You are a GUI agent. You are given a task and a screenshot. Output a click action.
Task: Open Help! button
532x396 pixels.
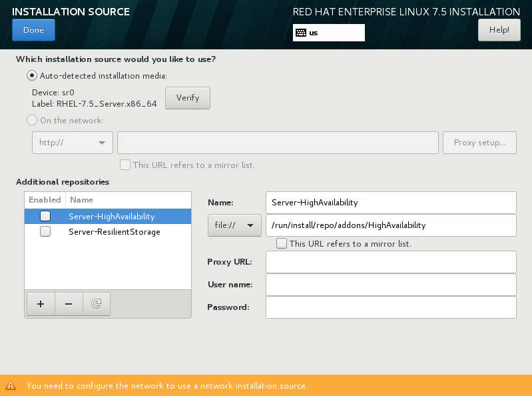coord(499,30)
